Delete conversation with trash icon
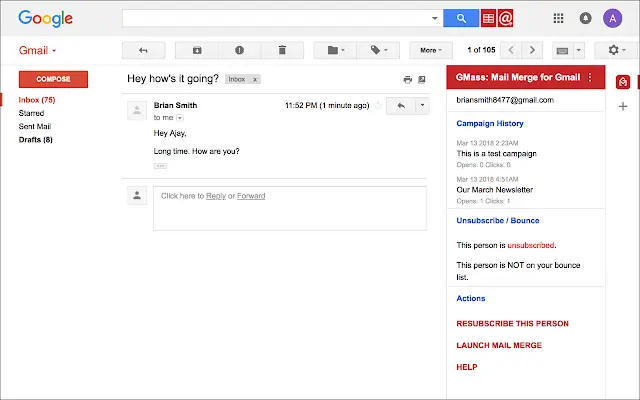This screenshot has width=640, height=400. pos(282,50)
